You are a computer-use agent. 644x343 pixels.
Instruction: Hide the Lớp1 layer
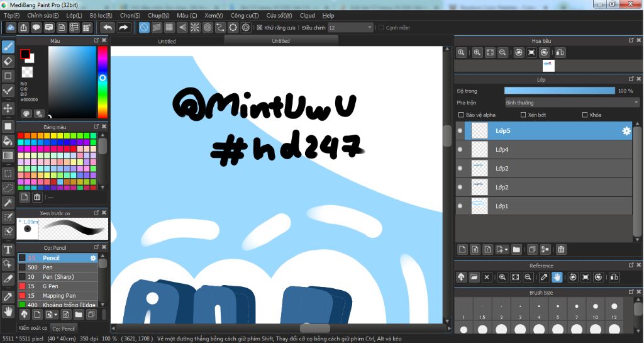pyautogui.click(x=460, y=206)
